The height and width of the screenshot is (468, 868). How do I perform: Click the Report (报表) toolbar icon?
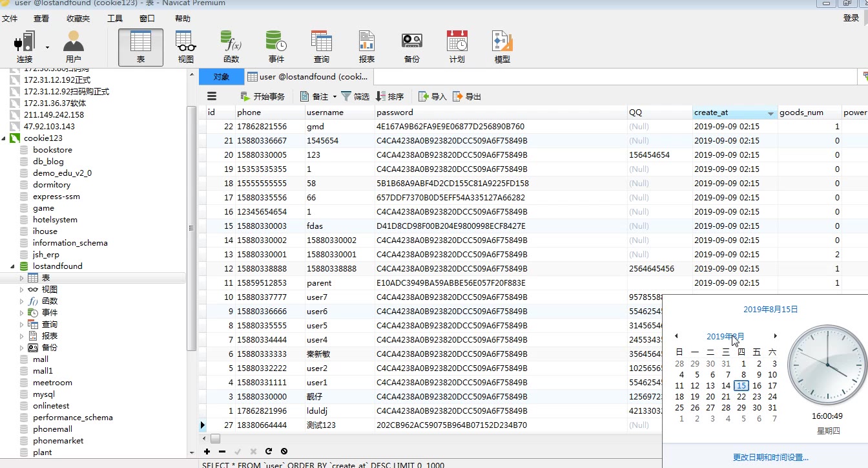[367, 47]
